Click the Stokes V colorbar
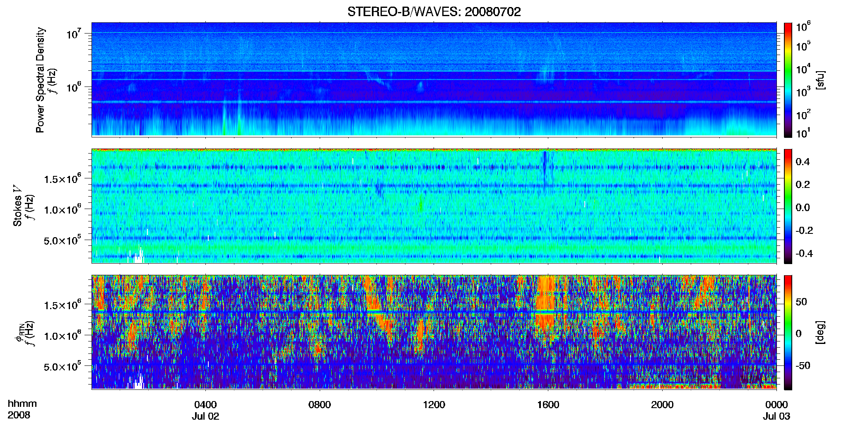 click(788, 206)
